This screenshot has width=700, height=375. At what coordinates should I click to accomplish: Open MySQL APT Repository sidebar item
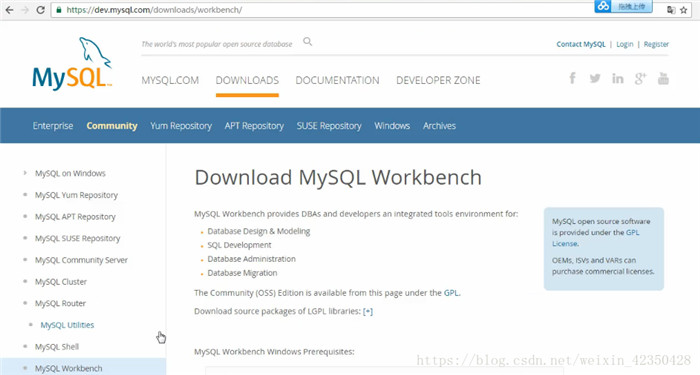coord(75,217)
